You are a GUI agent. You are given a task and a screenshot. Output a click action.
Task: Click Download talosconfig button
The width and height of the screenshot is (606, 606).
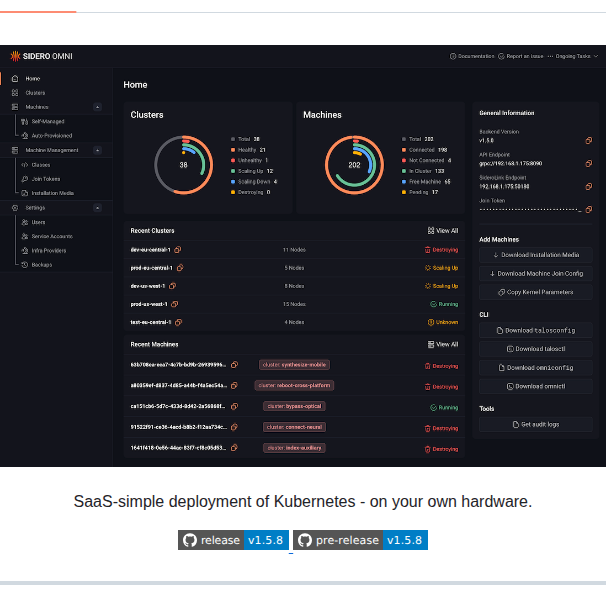tap(536, 330)
